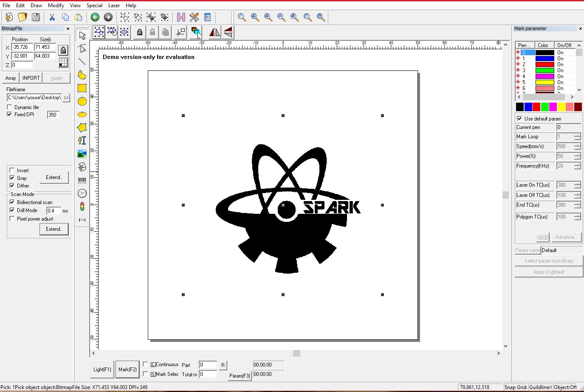Screen dimensions: 584x392
Task: Select the ellipse drawing tool
Action: pyautogui.click(x=82, y=115)
